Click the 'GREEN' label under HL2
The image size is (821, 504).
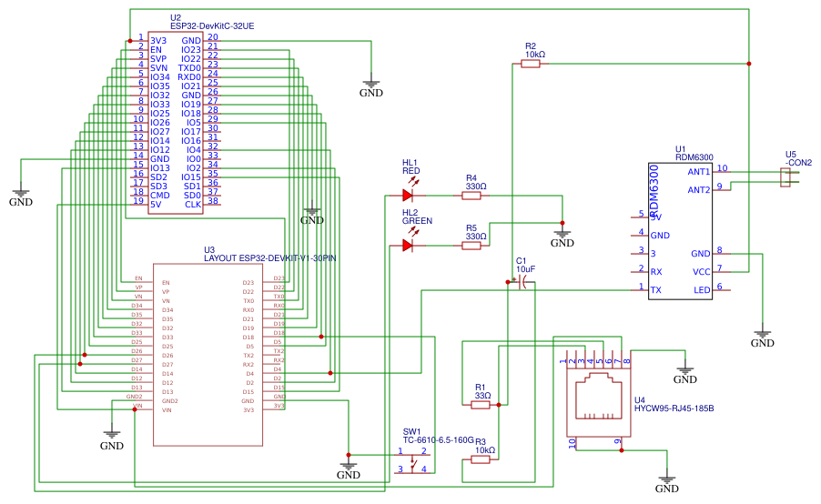coord(417,221)
